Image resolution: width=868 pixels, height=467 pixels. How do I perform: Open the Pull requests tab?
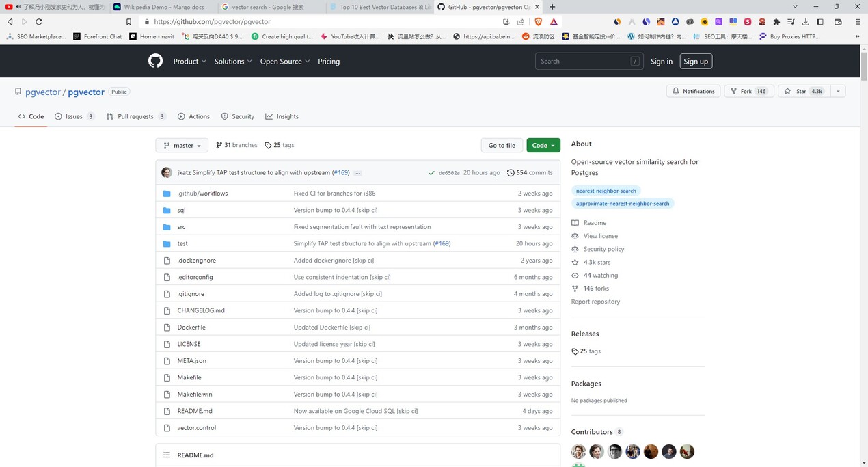pos(135,116)
